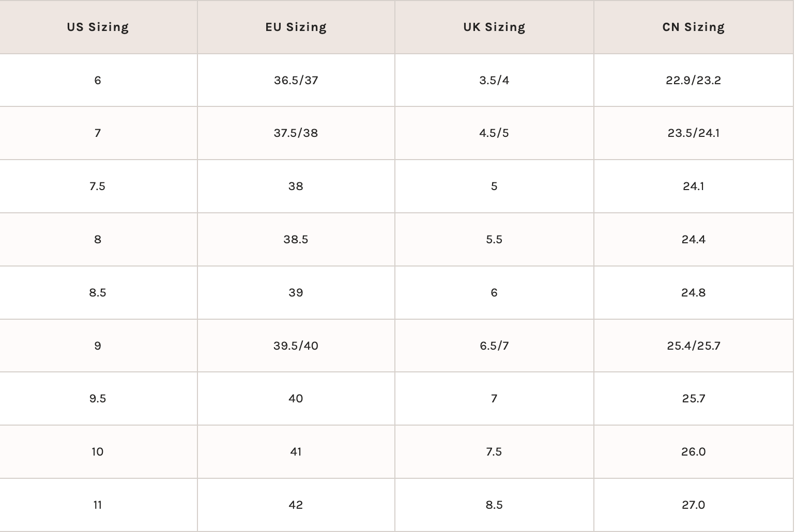Click UK size 6.5/7 cell
This screenshot has width=796, height=532.
(494, 346)
